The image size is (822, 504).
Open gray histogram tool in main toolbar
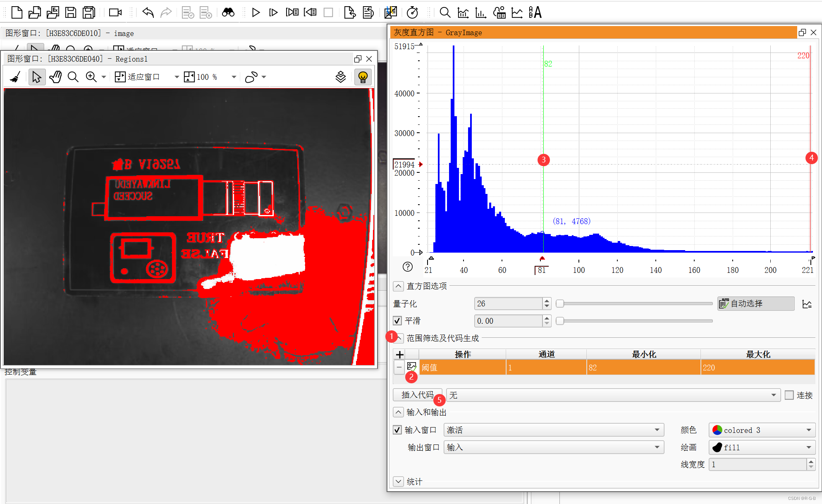coord(463,12)
